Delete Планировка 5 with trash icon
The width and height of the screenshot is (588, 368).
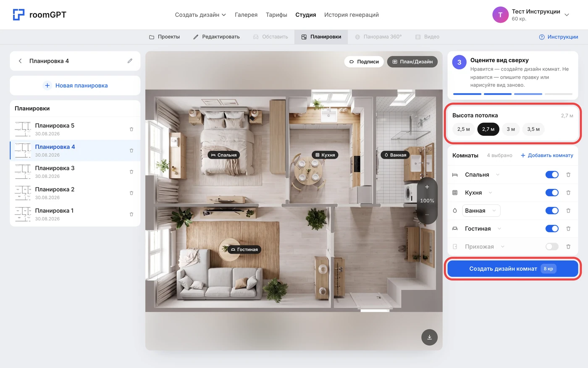coord(131,130)
